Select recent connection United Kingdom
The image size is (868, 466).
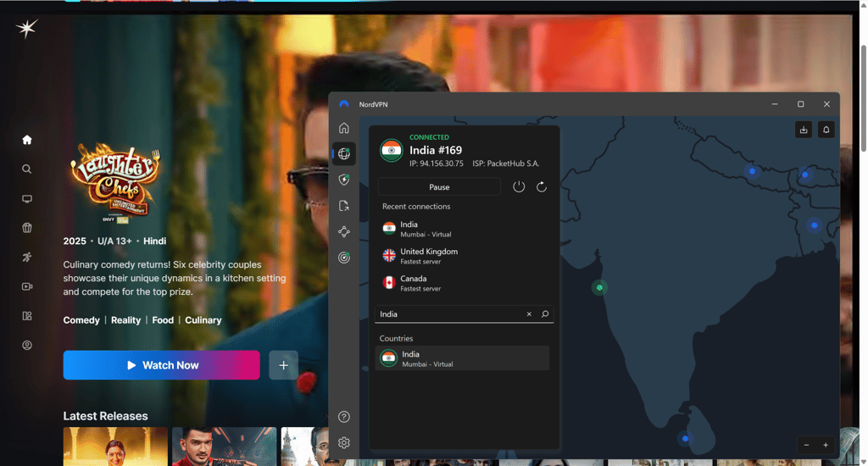pyautogui.click(x=462, y=256)
